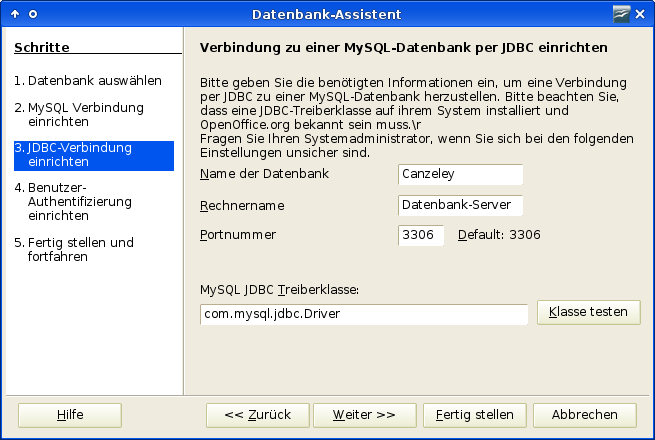Viewport: 655px width, 440px height.
Task: Click the Rechnername input field
Action: (460, 205)
